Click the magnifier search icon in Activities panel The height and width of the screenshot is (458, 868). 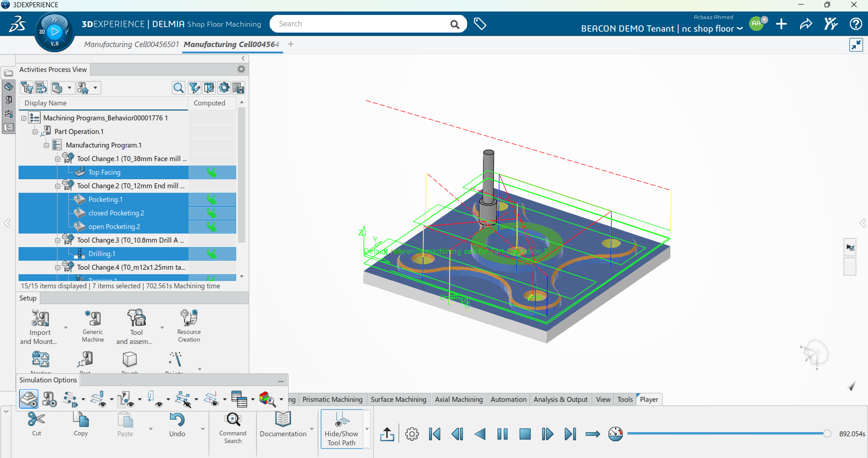point(179,88)
